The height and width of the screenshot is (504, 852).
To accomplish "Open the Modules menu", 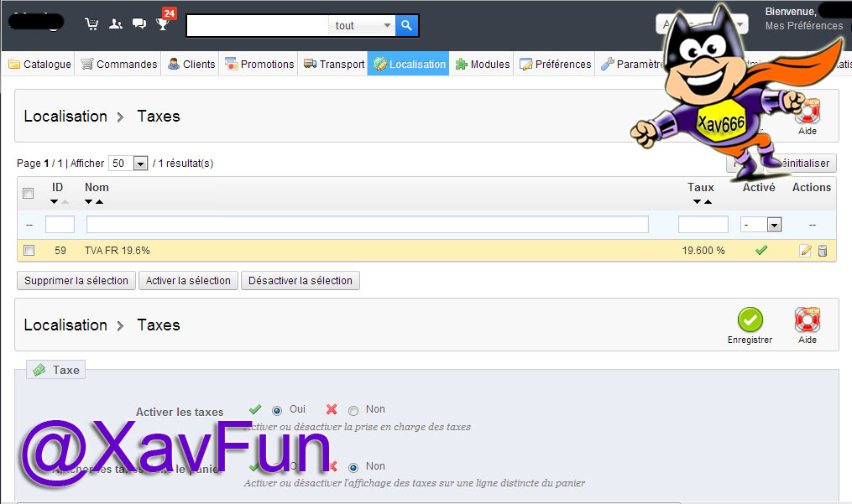I will pos(483,64).
